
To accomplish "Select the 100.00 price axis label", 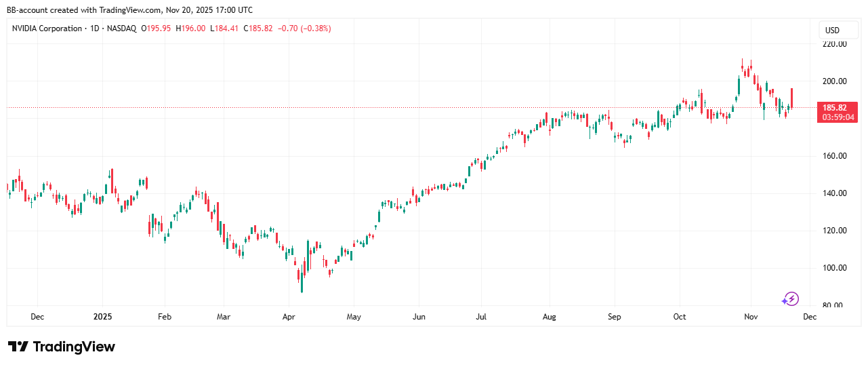I will point(834,268).
